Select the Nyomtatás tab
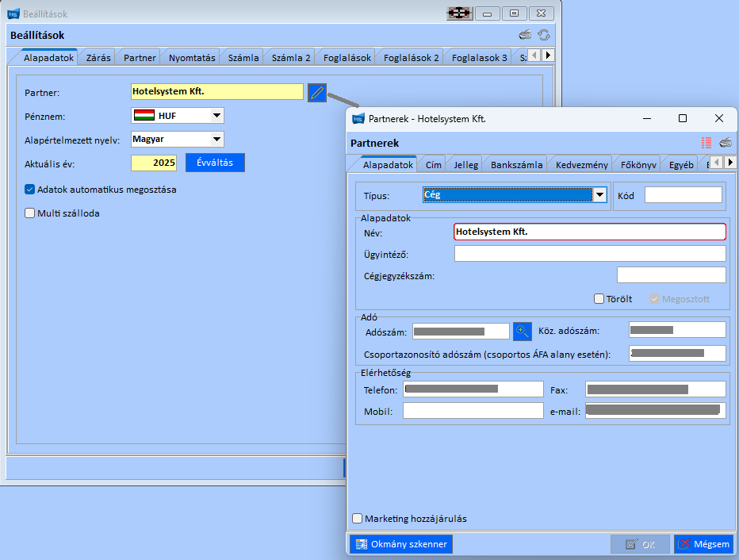Image resolution: width=739 pixels, height=560 pixels. pyautogui.click(x=192, y=58)
